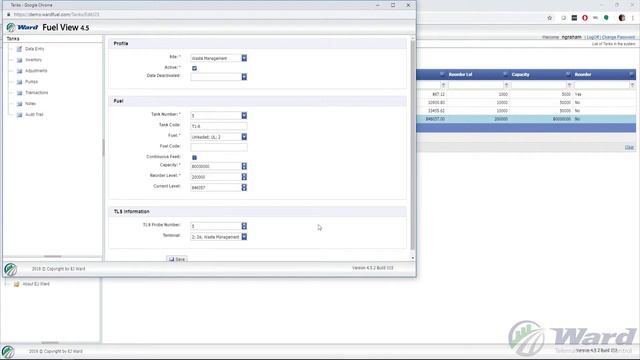Click the Ward Fuel View logo in header
Screen dimensions: 640x360
(48, 27)
